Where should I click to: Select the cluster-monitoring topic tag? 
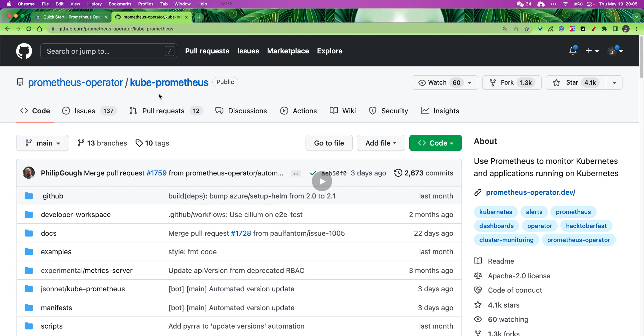pos(506,240)
